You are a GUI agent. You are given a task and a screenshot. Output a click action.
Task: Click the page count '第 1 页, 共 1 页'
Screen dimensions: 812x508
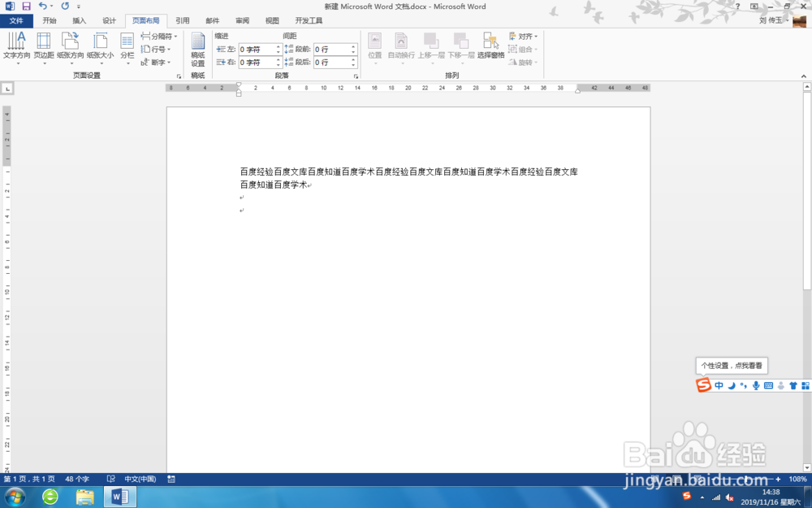tap(29, 479)
